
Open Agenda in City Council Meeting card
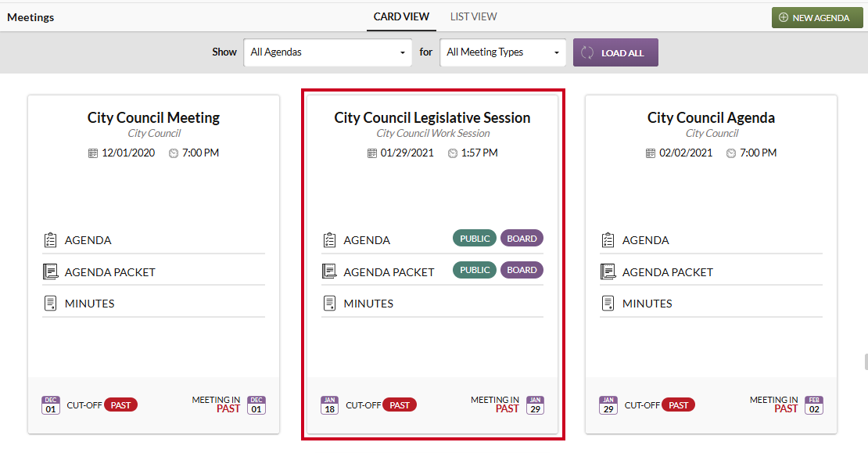[88, 240]
